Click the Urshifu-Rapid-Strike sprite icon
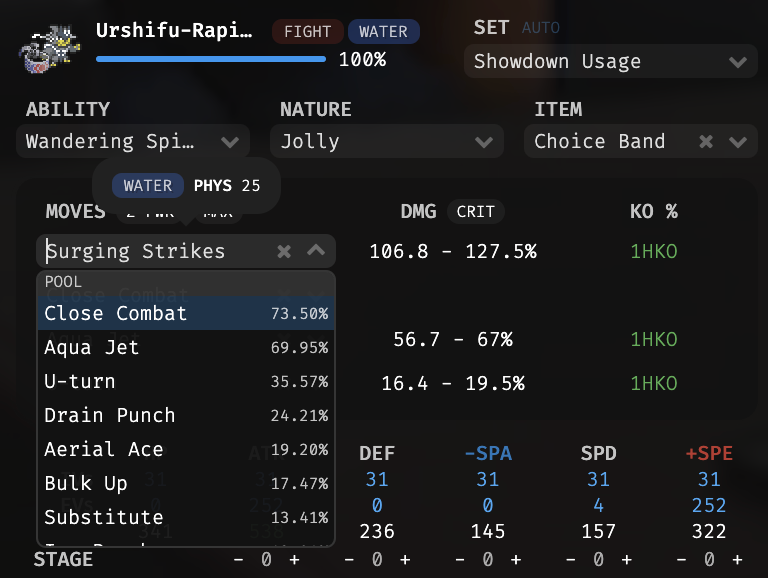Screen dimensions: 768x578 coord(49,49)
